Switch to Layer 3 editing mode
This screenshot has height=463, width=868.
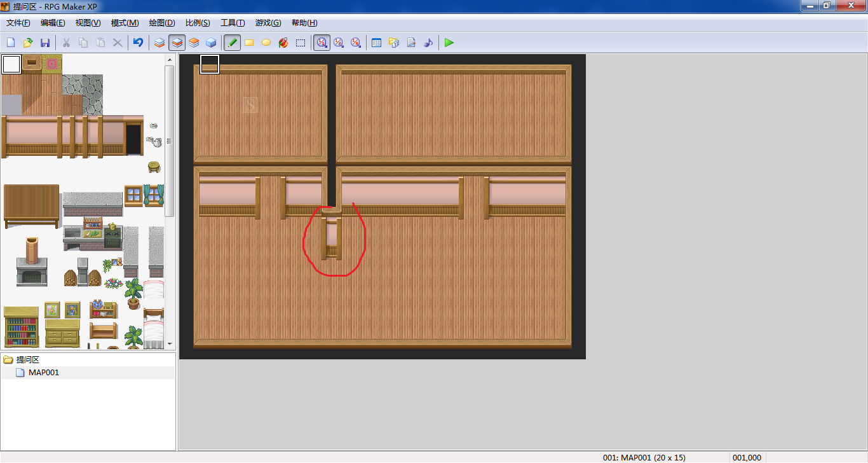(x=194, y=43)
